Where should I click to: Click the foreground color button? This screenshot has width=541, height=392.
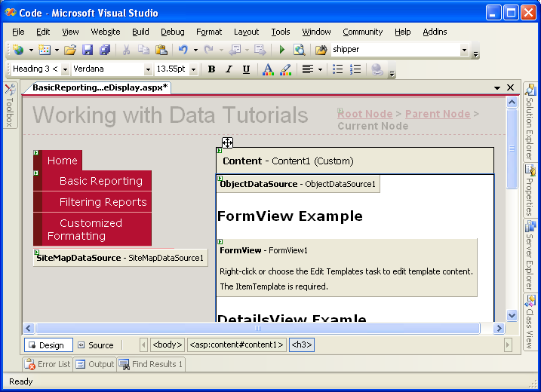[267, 69]
